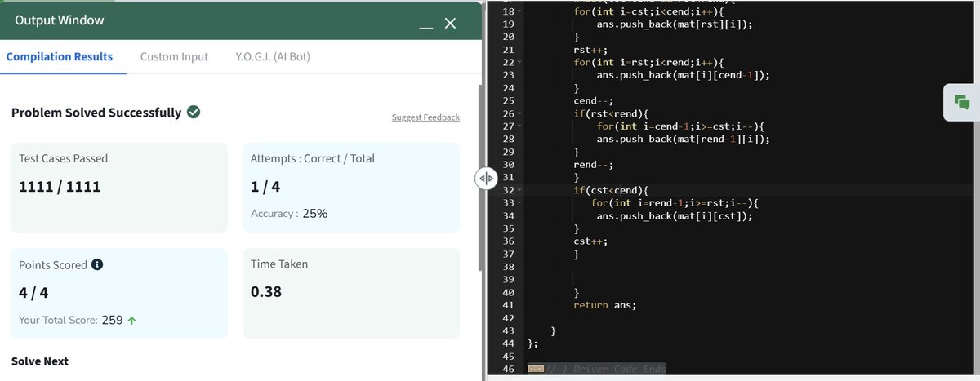The width and height of the screenshot is (980, 381).
Task: Place cursor on 'cst++;' code line
Action: (x=590, y=241)
